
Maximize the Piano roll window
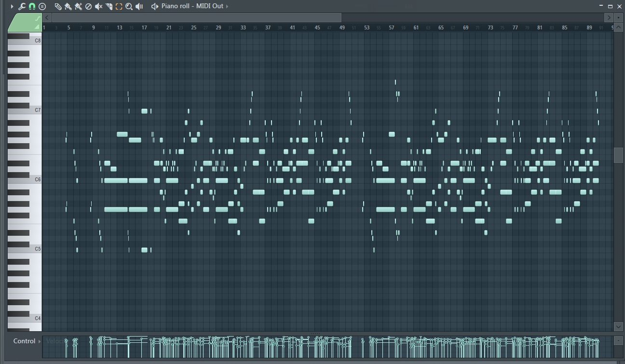point(610,6)
